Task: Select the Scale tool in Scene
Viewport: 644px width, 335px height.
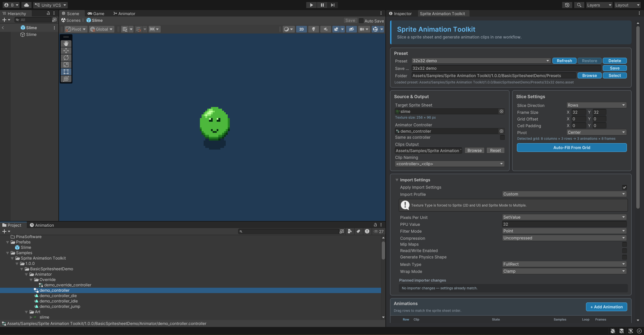Action: click(66, 65)
